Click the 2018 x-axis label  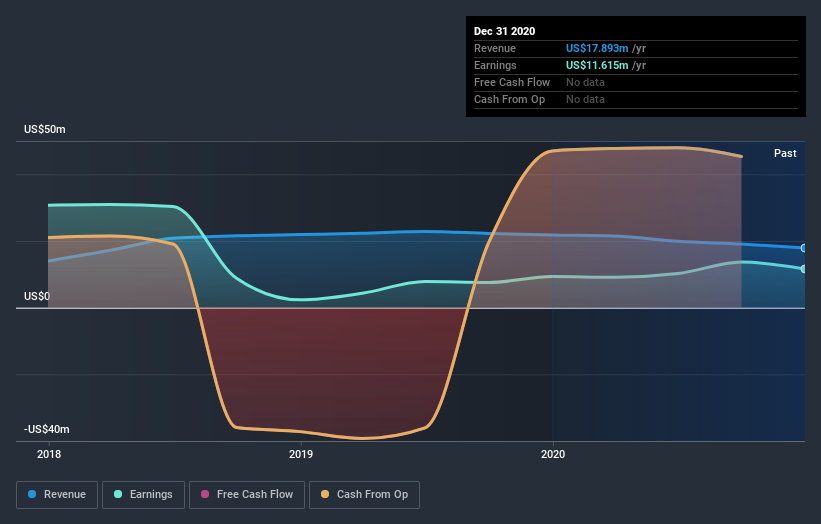click(49, 454)
